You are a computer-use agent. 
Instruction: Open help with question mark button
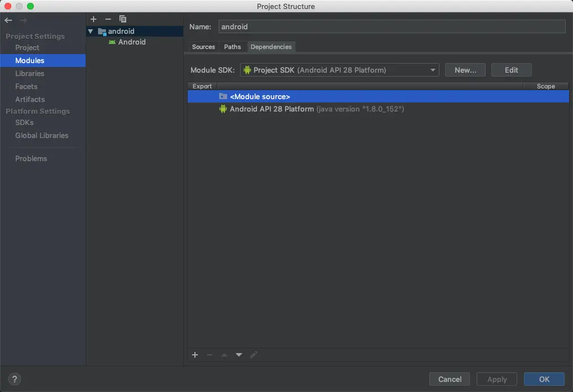tap(15, 379)
